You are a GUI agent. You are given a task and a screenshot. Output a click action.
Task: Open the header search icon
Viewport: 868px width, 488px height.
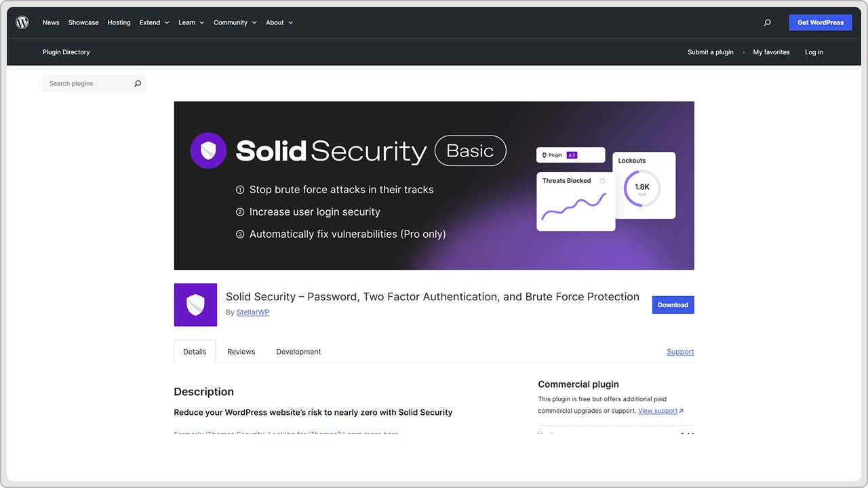767,22
